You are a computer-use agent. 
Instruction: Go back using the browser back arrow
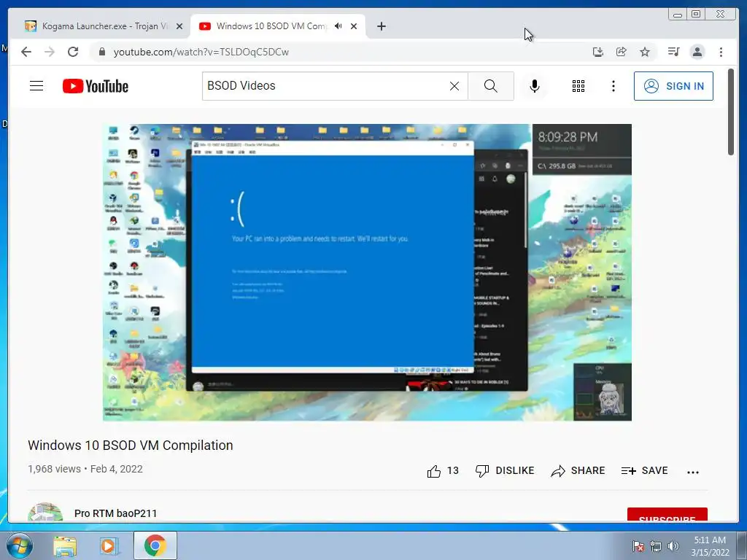click(26, 52)
